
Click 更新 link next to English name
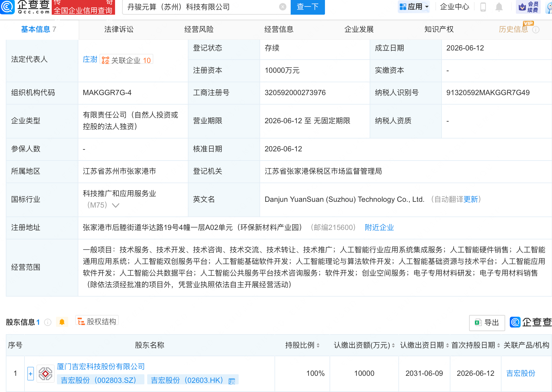(x=471, y=199)
